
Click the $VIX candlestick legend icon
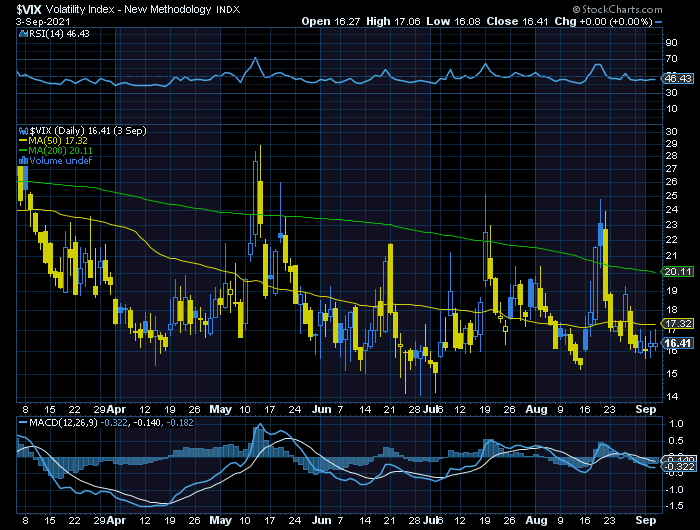(x=22, y=130)
